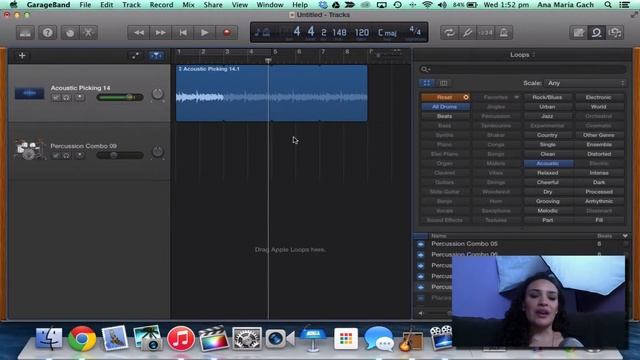Solo the Acoustic Picking 14 track
The height and width of the screenshot is (360, 640).
(x=67, y=98)
